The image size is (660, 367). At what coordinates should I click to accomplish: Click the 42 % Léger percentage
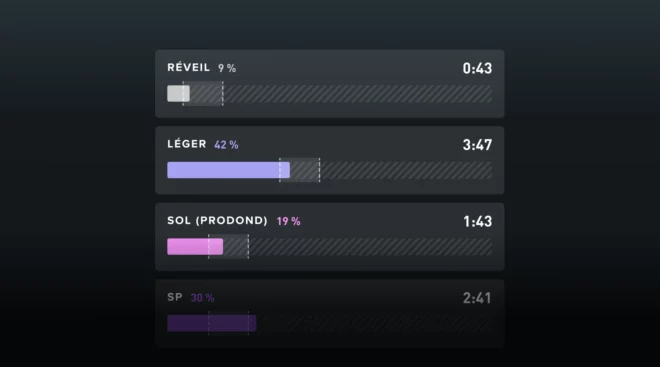226,145
